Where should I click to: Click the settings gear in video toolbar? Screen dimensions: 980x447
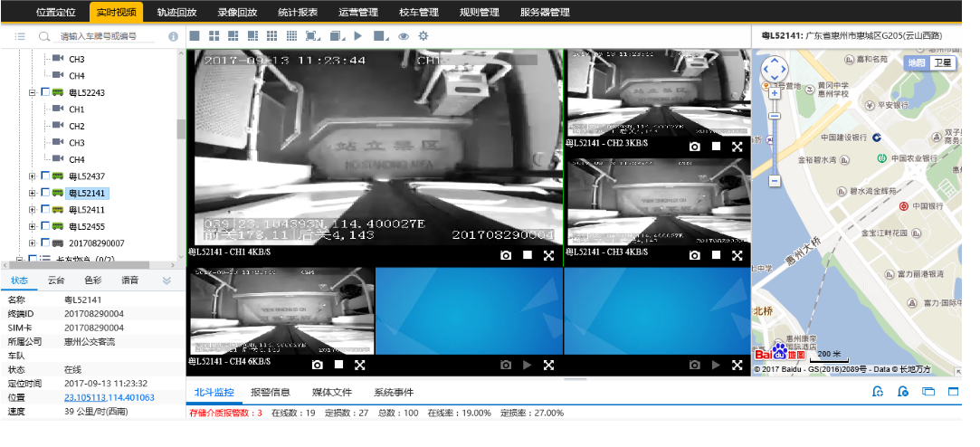point(423,36)
